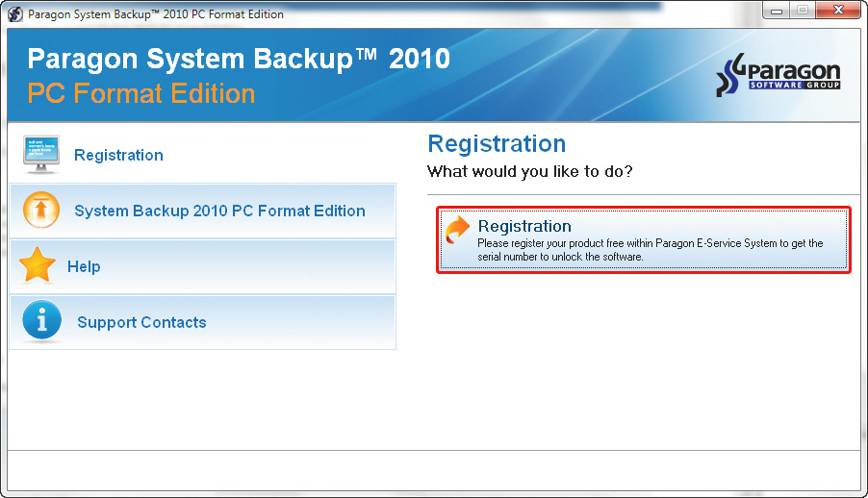Open the Help section label
Viewport: 868px width, 498px height.
click(x=84, y=266)
